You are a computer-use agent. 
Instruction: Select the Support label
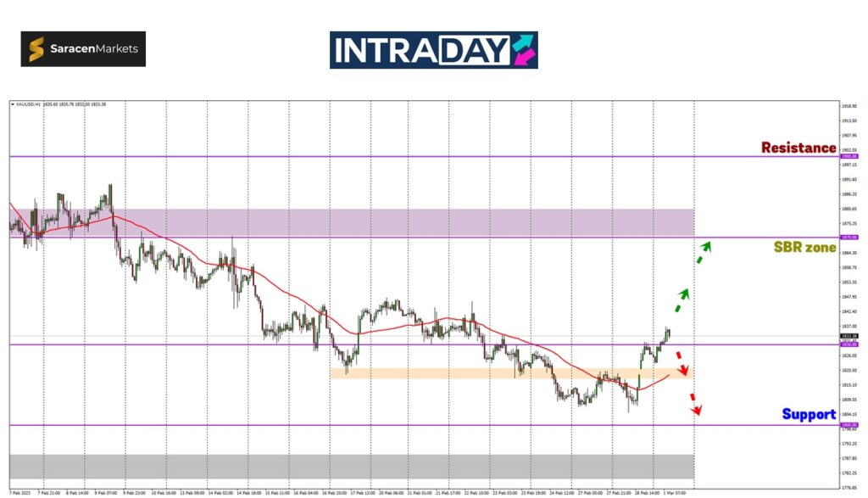pyautogui.click(x=809, y=414)
